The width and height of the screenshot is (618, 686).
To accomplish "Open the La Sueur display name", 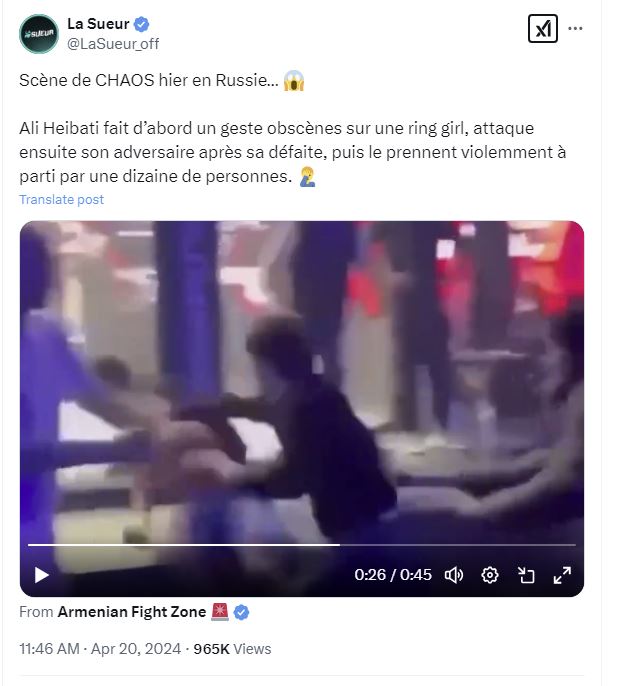I will click(98, 24).
